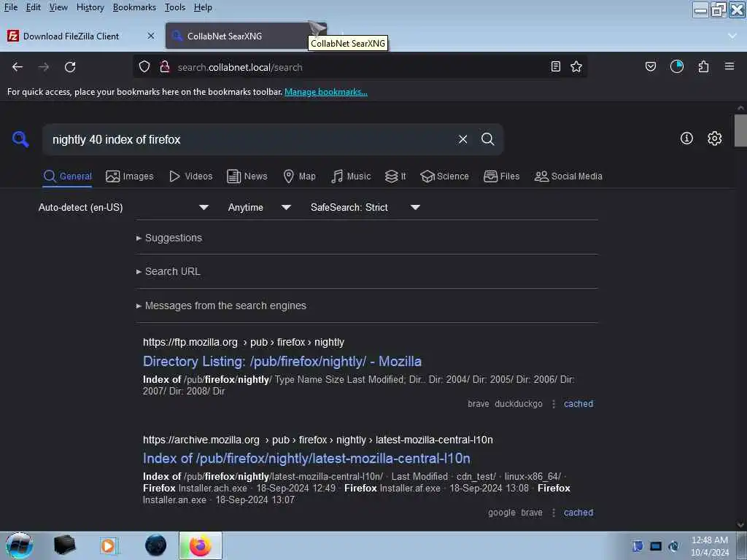
Task: Switch to the Social Media category
Action: click(568, 176)
